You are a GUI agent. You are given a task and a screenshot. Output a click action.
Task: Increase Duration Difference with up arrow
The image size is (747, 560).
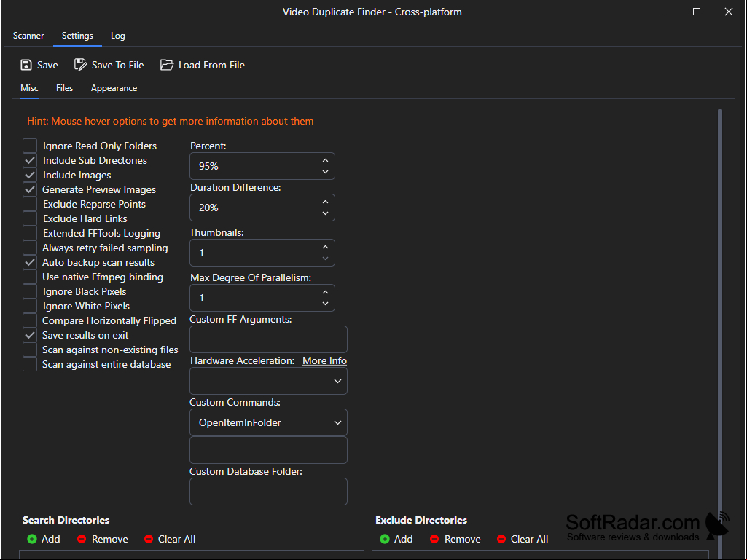[325, 202]
